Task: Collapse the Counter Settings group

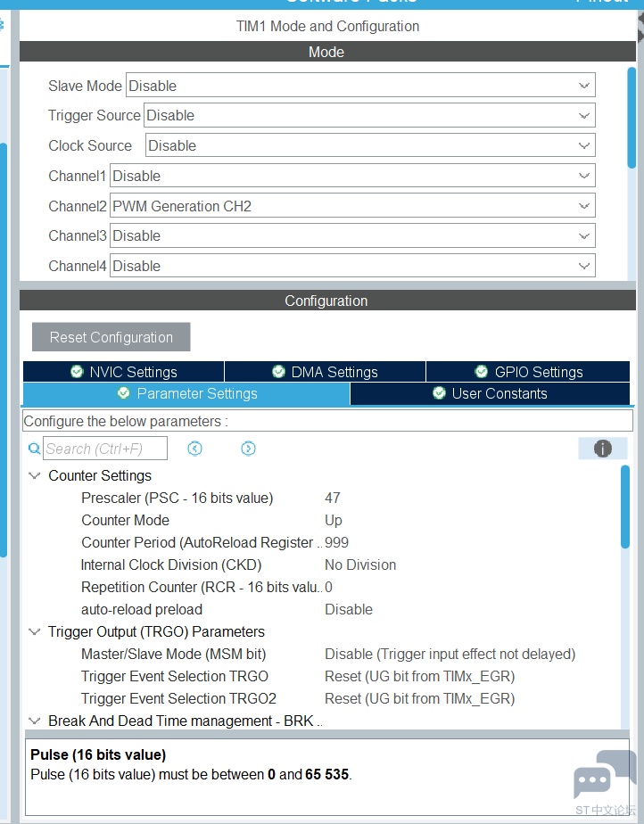Action: [x=35, y=475]
